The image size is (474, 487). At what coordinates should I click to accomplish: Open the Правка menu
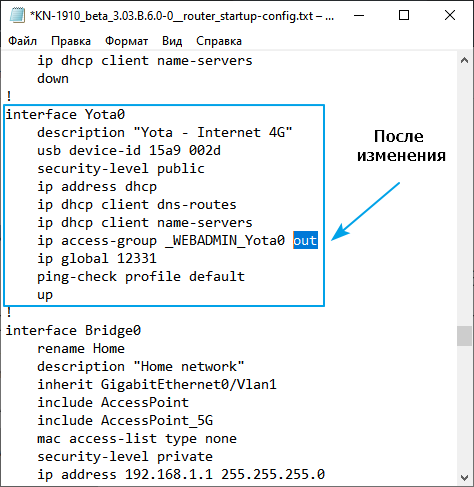pos(71,41)
